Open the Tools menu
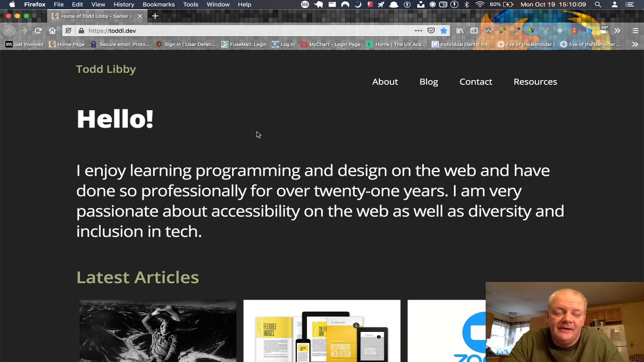 [191, 5]
